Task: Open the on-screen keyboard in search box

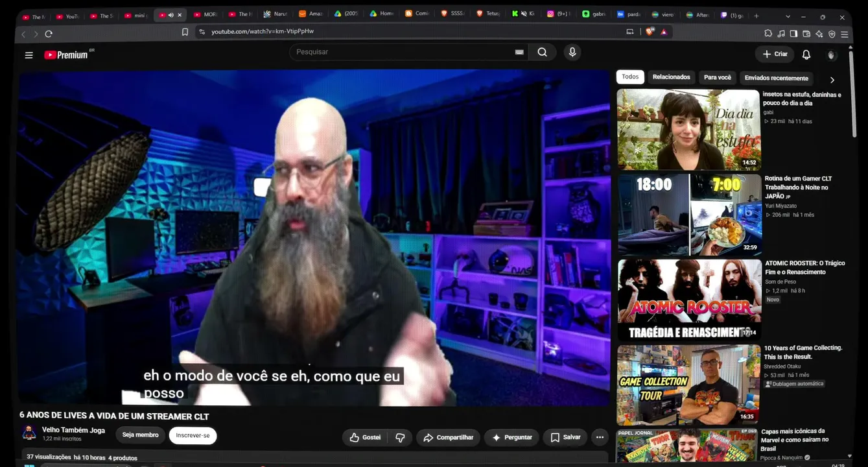Action: coord(519,53)
